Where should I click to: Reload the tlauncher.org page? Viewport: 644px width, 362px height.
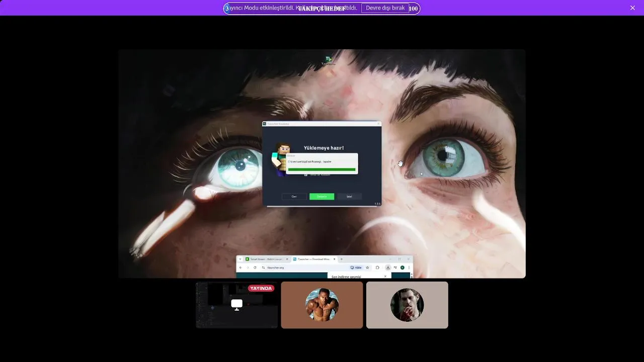255,267
